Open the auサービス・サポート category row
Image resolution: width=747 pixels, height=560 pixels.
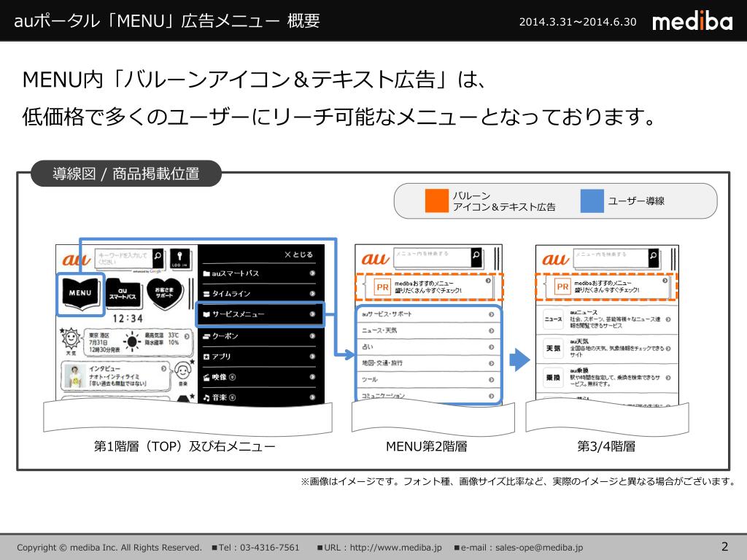pyautogui.click(x=428, y=314)
